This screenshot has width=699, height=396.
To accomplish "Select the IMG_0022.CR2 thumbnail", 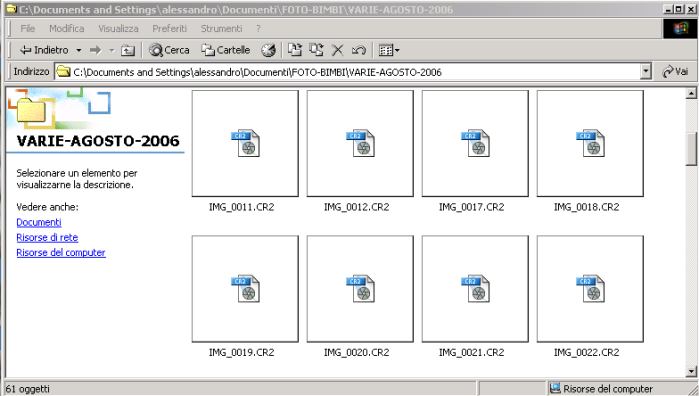I will tap(590, 289).
